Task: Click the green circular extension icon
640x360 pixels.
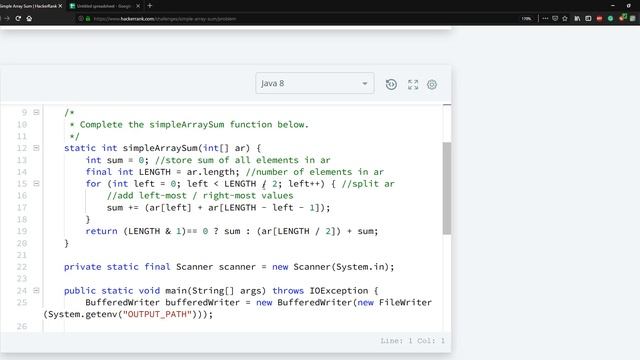Action: click(x=610, y=18)
